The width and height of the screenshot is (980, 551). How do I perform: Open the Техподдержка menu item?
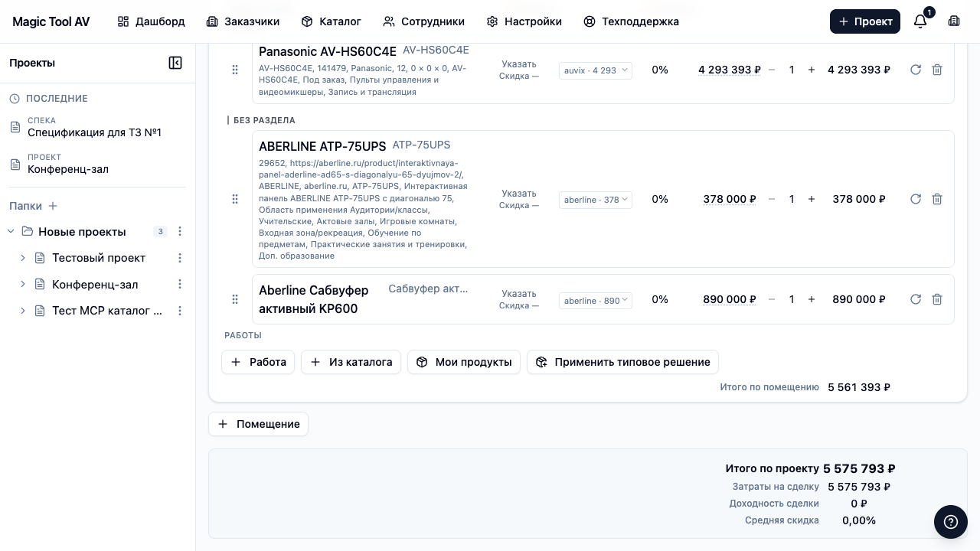[631, 21]
